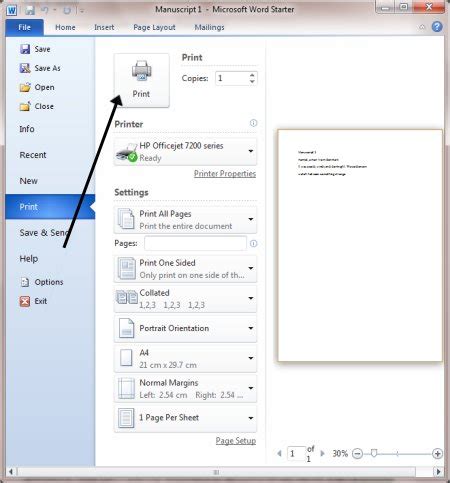Open HP Officejet 7200 printer dropdown
The width and height of the screenshot is (450, 483).
pyautogui.click(x=185, y=152)
